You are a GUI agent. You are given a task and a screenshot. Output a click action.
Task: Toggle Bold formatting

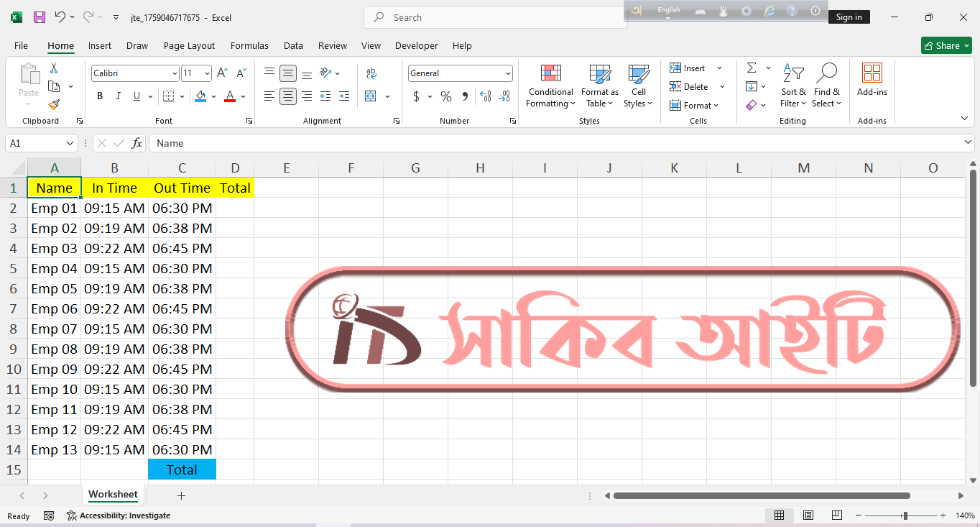point(100,96)
